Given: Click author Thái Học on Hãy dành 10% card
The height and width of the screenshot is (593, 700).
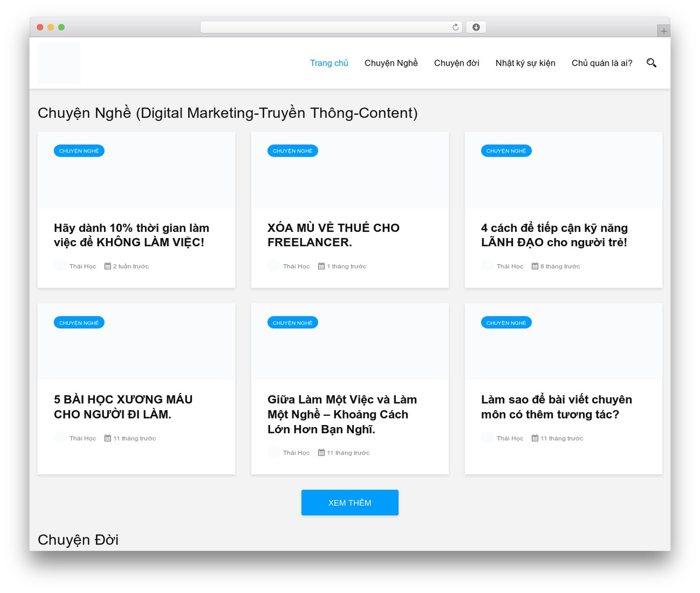Looking at the screenshot, I should point(83,266).
